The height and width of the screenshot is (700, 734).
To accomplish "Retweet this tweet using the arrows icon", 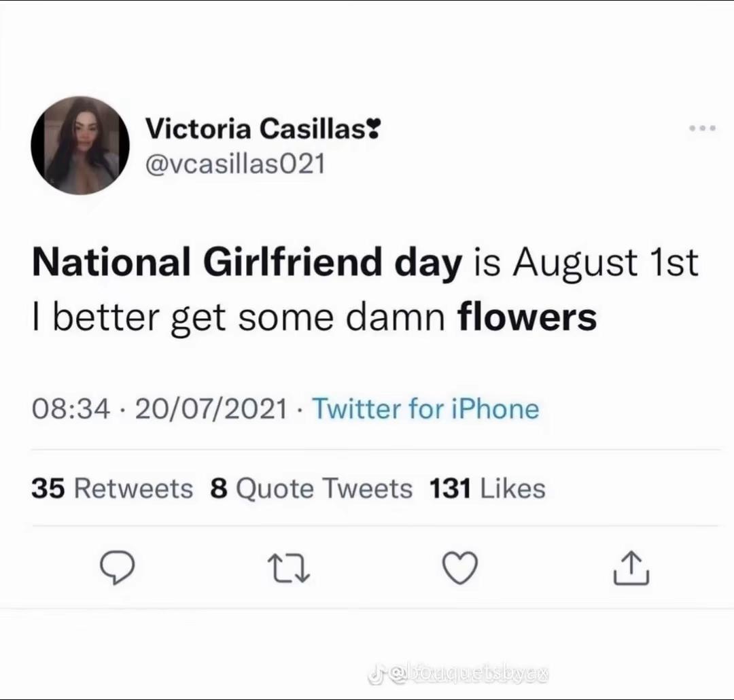I will [289, 568].
